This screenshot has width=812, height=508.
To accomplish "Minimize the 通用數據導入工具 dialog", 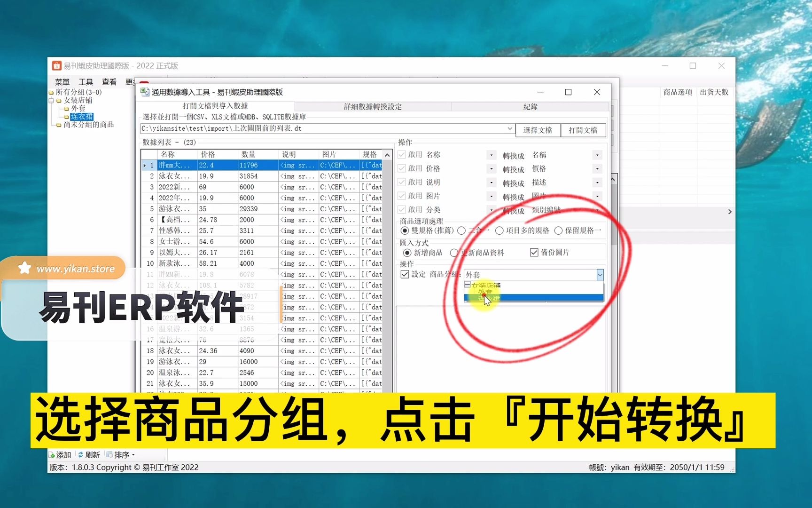I will [540, 92].
